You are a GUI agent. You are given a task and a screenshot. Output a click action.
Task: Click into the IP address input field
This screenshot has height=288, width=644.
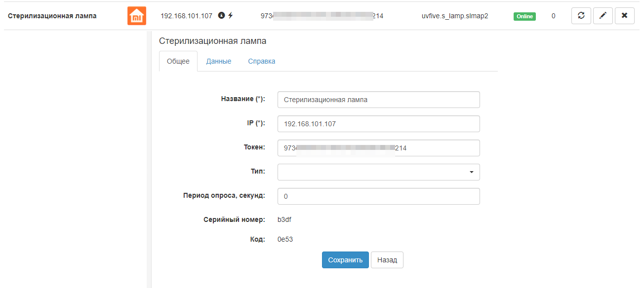click(x=378, y=124)
